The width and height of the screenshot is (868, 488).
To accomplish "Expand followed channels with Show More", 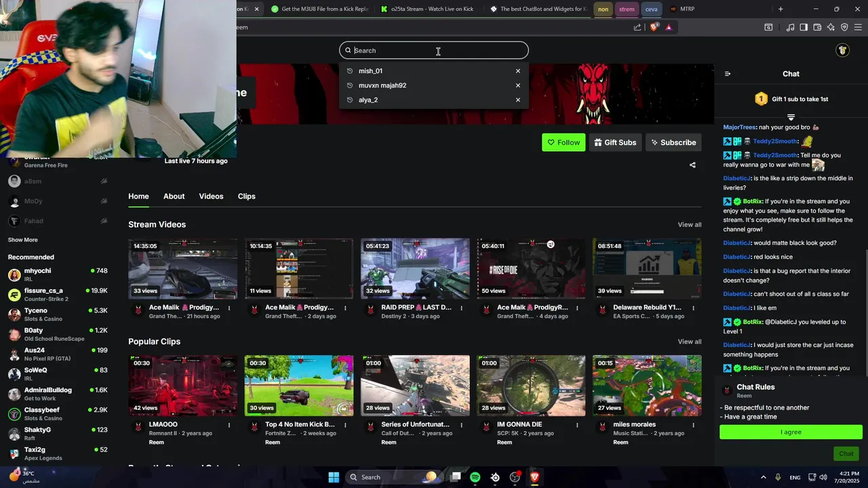I will (22, 240).
